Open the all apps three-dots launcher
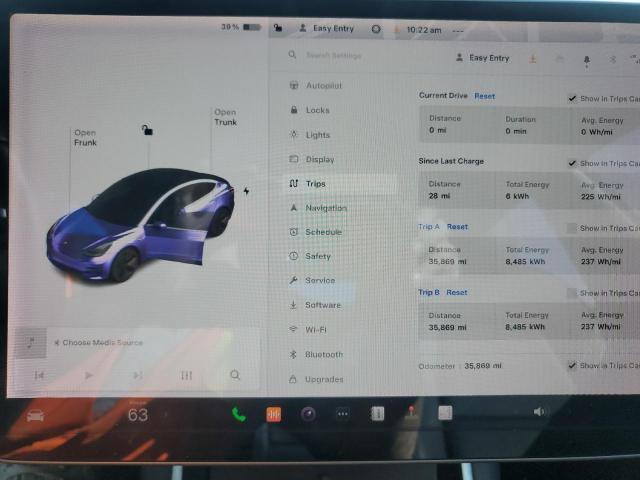This screenshot has height=480, width=640. click(343, 414)
